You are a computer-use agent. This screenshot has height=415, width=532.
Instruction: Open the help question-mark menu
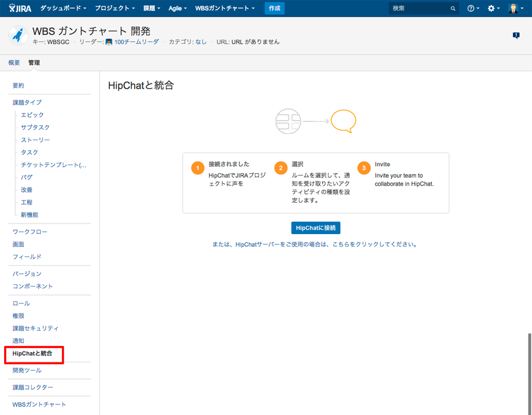(473, 8)
